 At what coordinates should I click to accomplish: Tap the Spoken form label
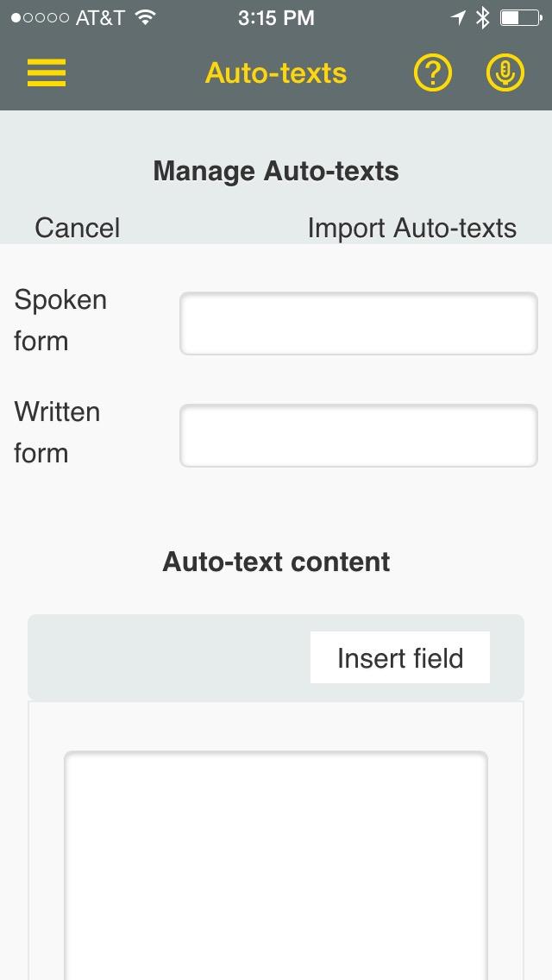tap(60, 320)
